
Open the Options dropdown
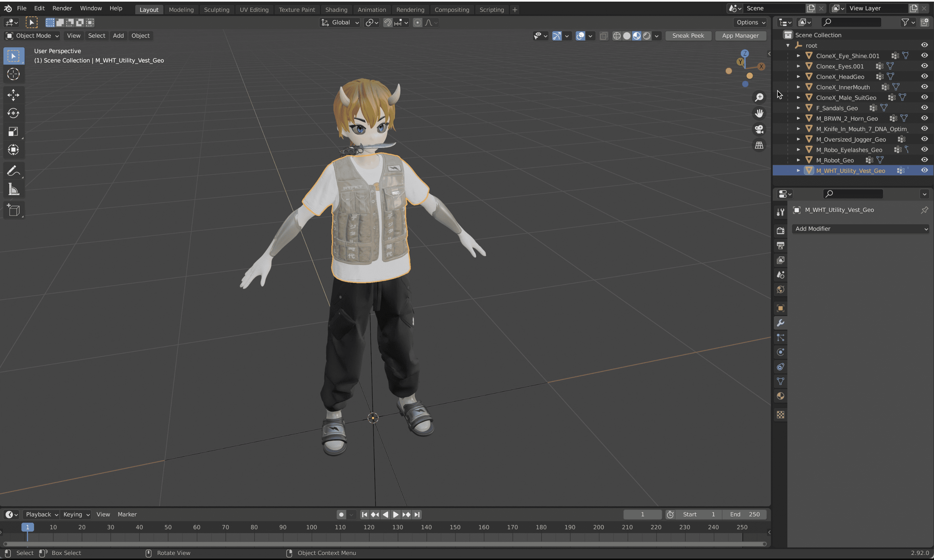pos(751,23)
